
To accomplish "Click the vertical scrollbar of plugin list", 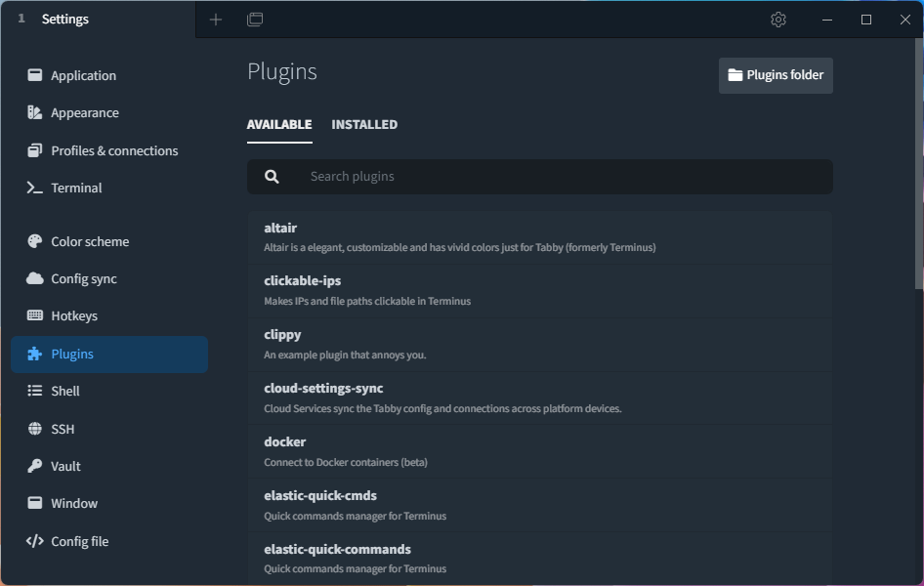I will pos(918,164).
